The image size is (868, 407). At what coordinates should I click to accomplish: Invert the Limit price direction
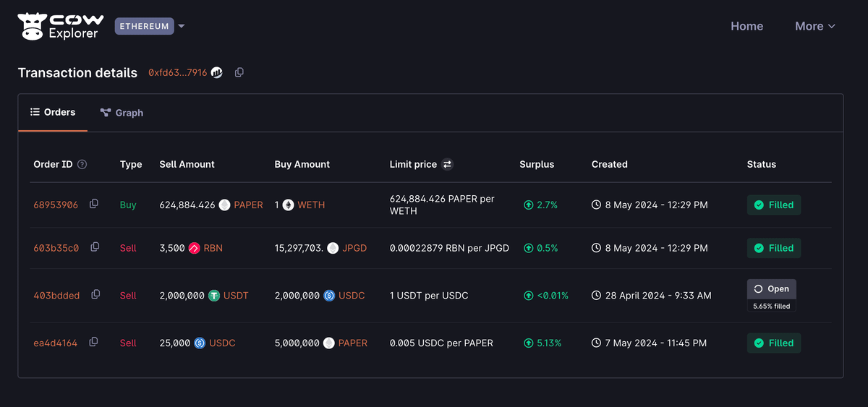point(448,165)
